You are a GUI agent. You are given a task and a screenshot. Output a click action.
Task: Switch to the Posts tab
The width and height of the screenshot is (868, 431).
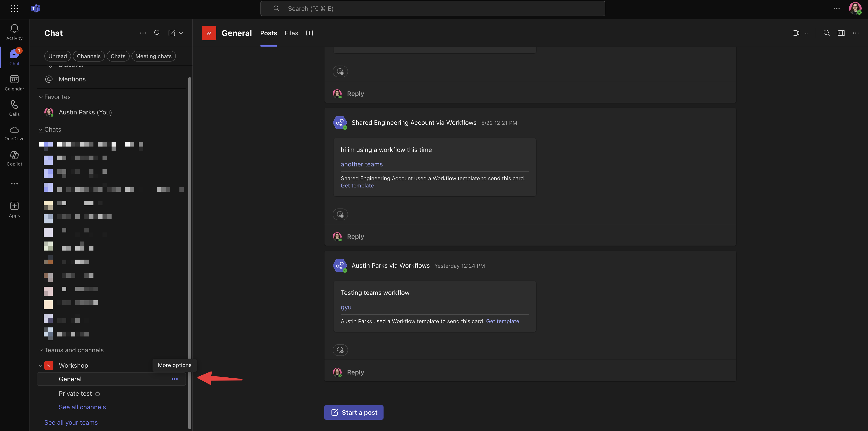pos(269,33)
